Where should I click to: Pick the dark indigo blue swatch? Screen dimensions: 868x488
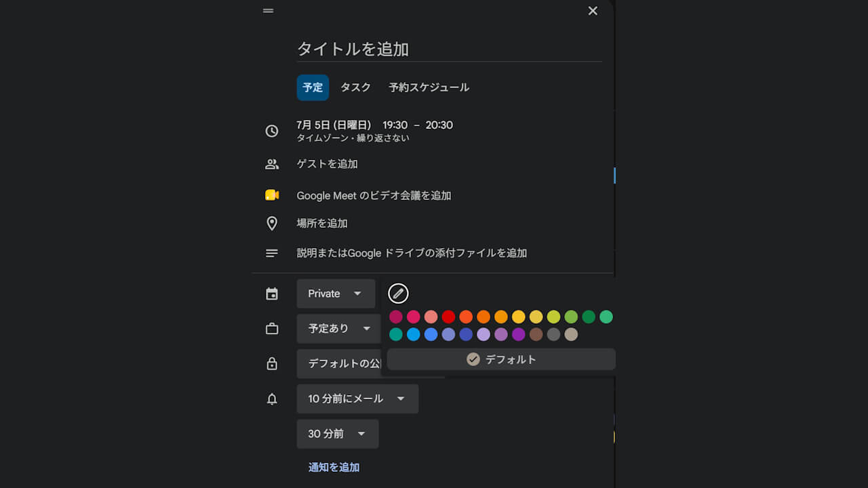pyautogui.click(x=466, y=334)
